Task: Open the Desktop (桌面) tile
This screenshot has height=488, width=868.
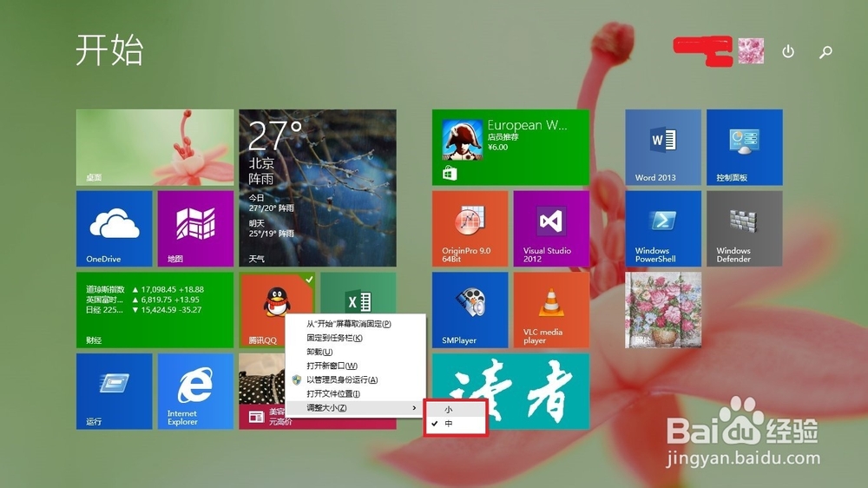Action: coord(155,148)
